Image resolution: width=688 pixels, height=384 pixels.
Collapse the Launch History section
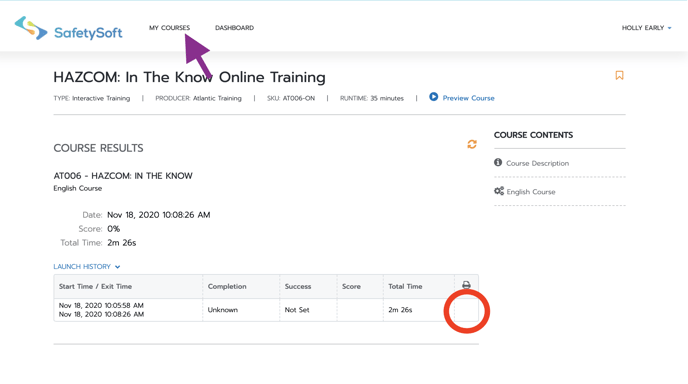pos(87,266)
